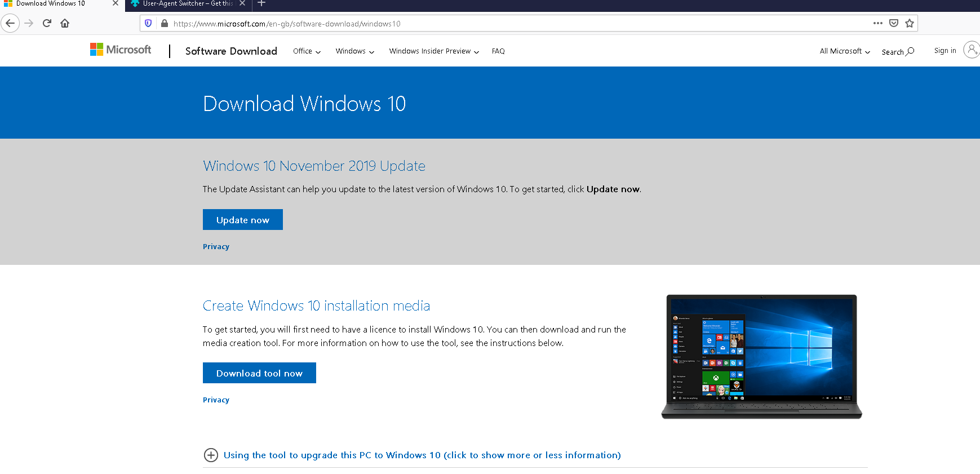Go back with the browser back arrow

[x=10, y=23]
